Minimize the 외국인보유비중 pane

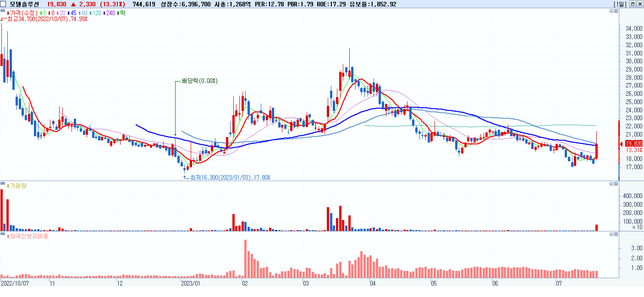coord(611,234)
